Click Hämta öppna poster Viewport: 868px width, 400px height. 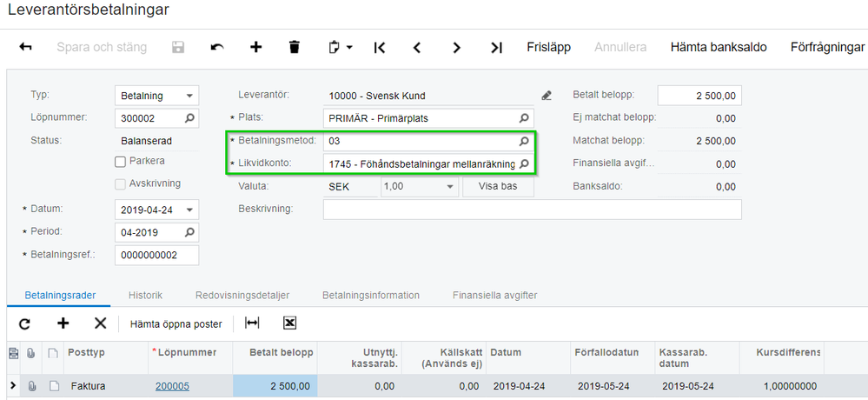point(176,324)
